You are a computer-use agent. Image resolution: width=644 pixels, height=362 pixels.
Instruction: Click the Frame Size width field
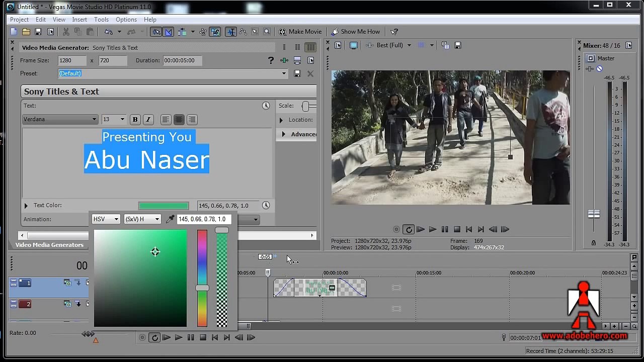72,60
